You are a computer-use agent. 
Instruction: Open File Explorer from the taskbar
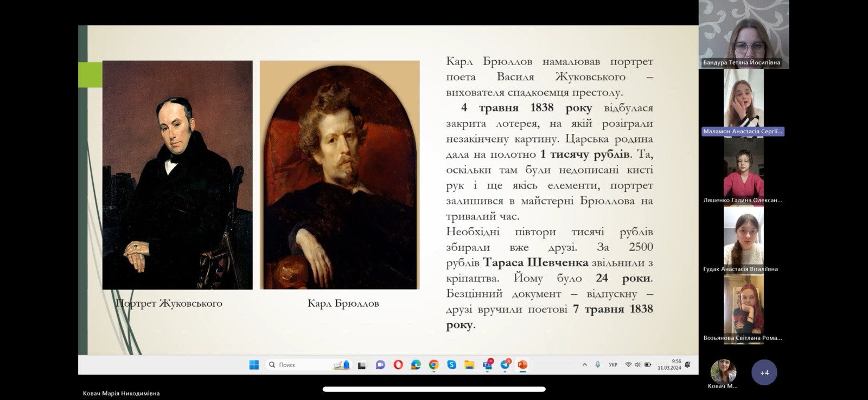[x=469, y=365]
